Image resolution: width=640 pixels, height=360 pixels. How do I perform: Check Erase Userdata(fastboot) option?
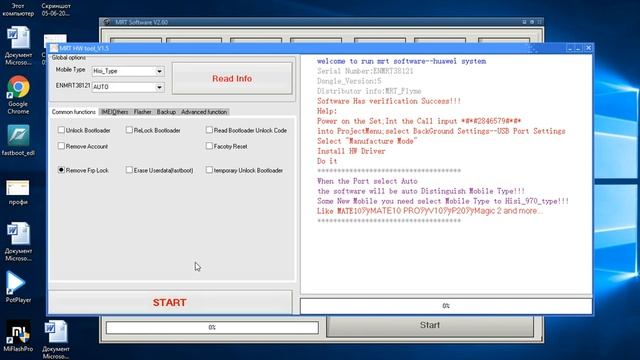pyautogui.click(x=129, y=170)
